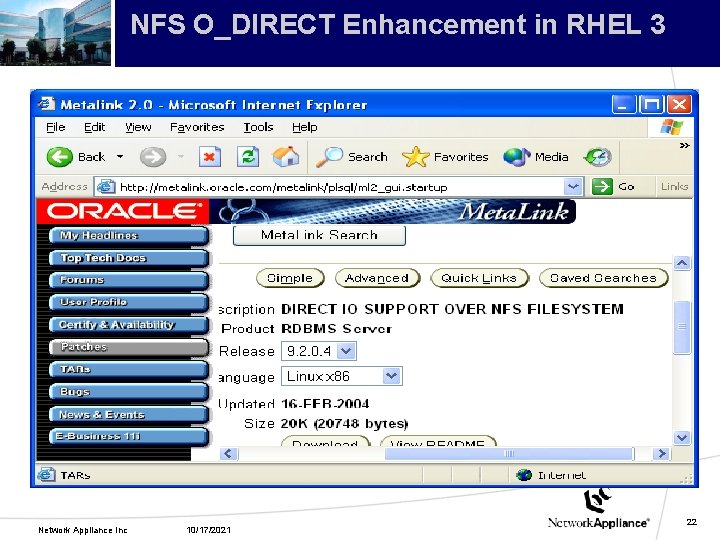The width and height of the screenshot is (720, 540).
Task: Open Certify & Availability section
Action: [129, 325]
